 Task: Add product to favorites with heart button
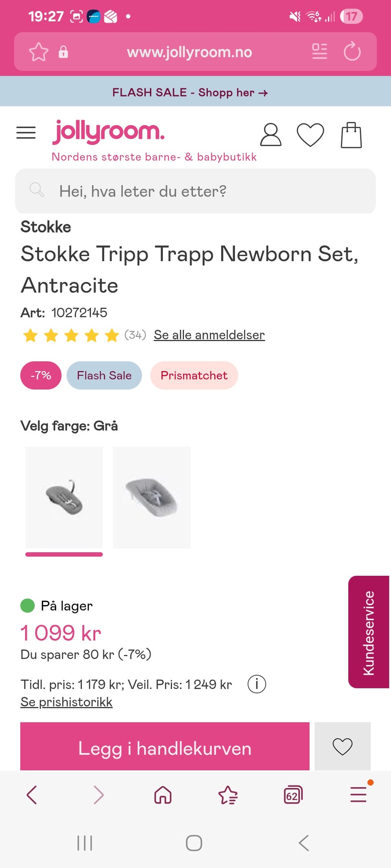point(342,746)
